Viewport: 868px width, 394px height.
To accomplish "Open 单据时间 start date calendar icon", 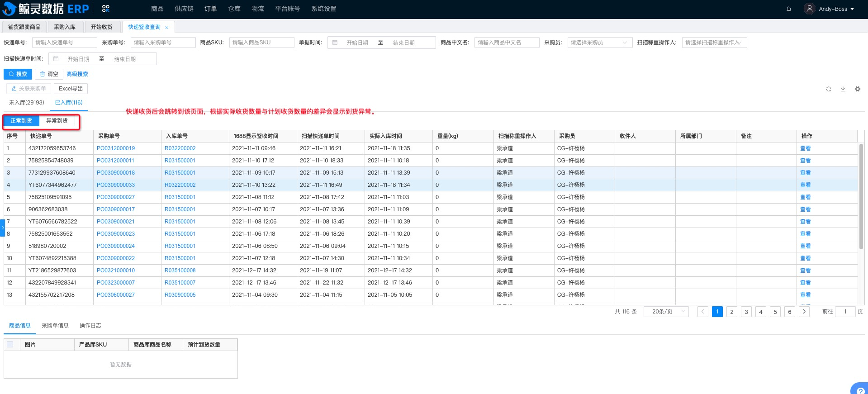I will point(335,43).
